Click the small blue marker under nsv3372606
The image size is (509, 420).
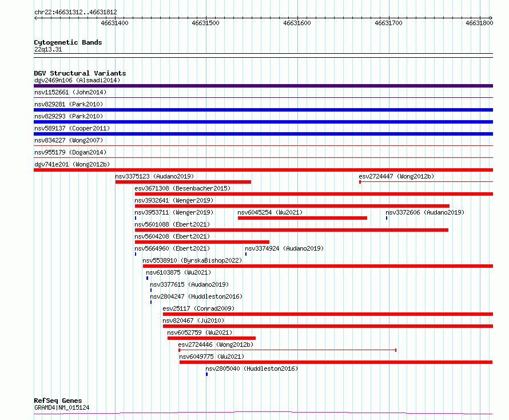point(387,218)
